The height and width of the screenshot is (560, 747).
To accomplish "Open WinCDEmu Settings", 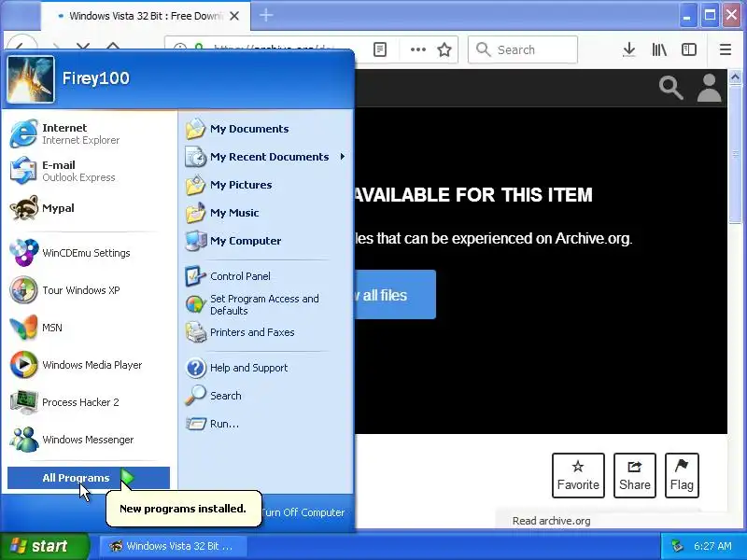I will [90, 253].
